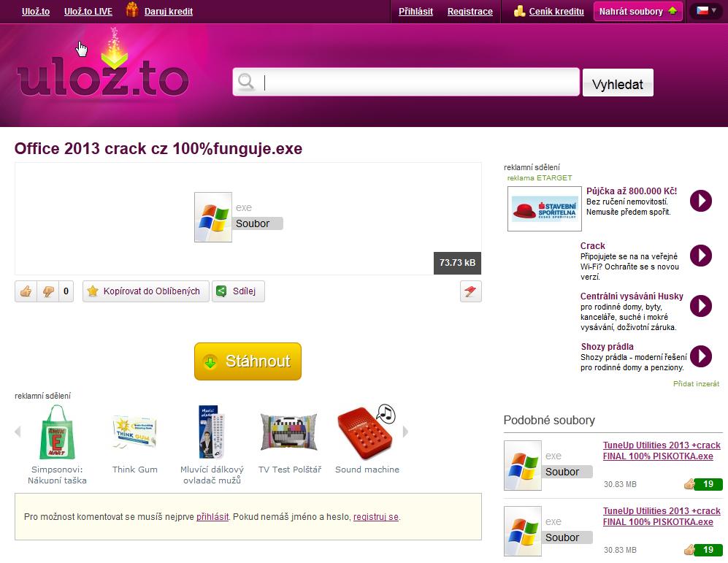Click the thumbs down dislike icon
The height and width of the screenshot is (563, 728).
pos(47,291)
